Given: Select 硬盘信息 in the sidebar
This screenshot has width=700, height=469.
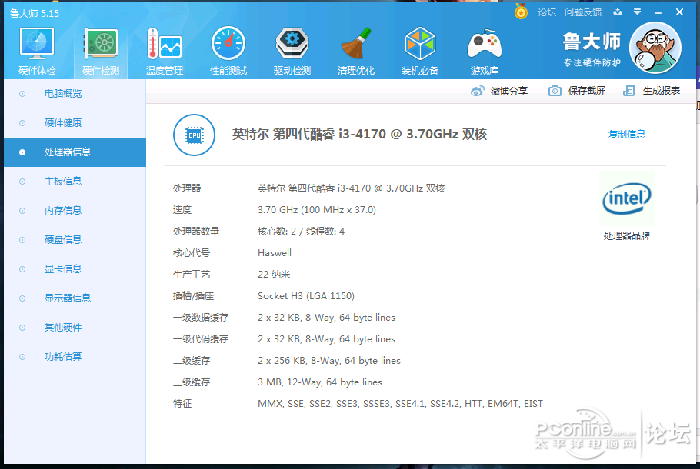Looking at the screenshot, I should (x=75, y=240).
